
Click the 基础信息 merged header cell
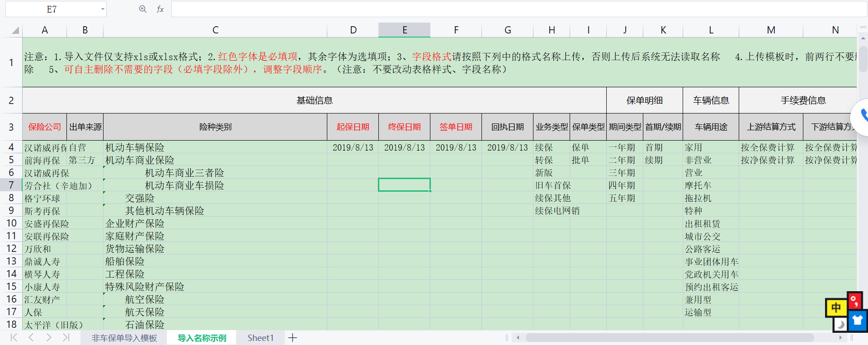tap(315, 100)
